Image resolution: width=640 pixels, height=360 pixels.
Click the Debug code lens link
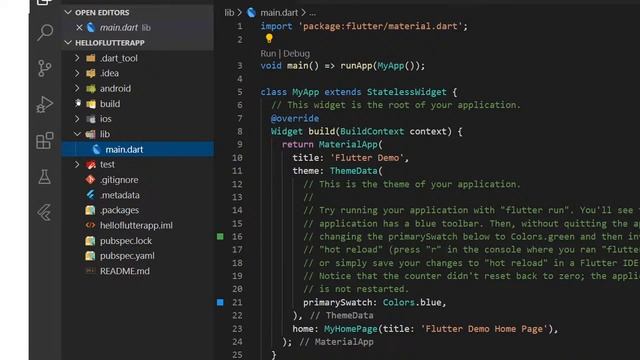point(296,53)
